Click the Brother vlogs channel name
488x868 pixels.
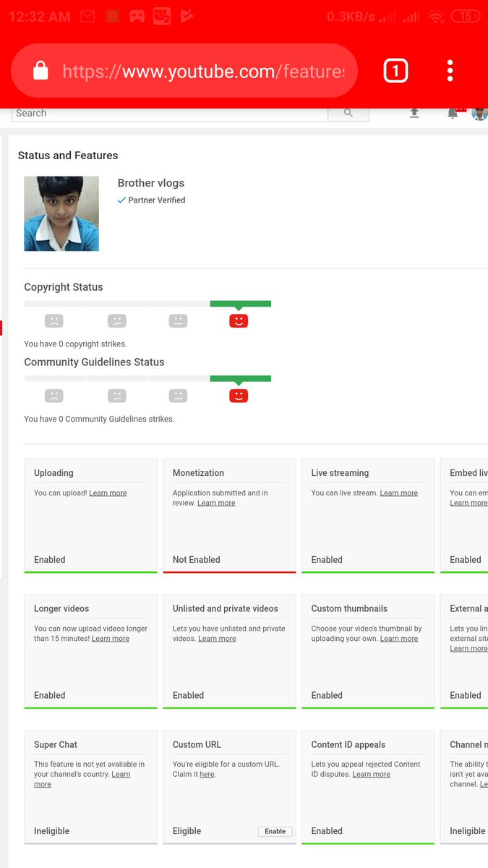[151, 183]
